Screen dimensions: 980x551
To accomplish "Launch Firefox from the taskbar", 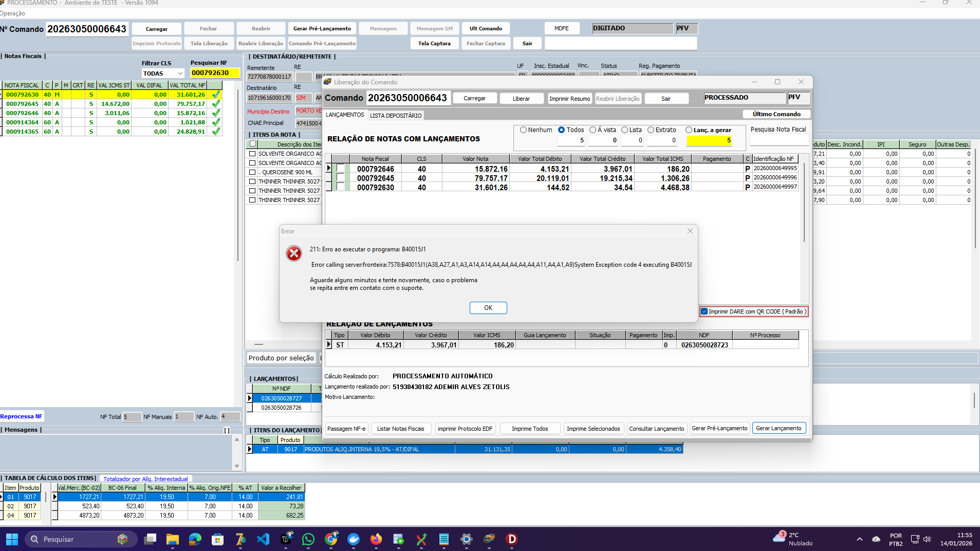I will pyautogui.click(x=377, y=539).
